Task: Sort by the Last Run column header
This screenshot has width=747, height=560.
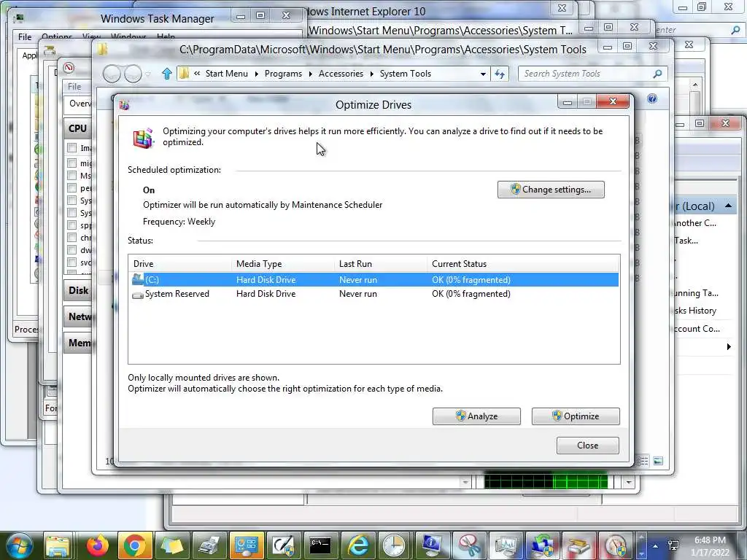Action: 381,264
